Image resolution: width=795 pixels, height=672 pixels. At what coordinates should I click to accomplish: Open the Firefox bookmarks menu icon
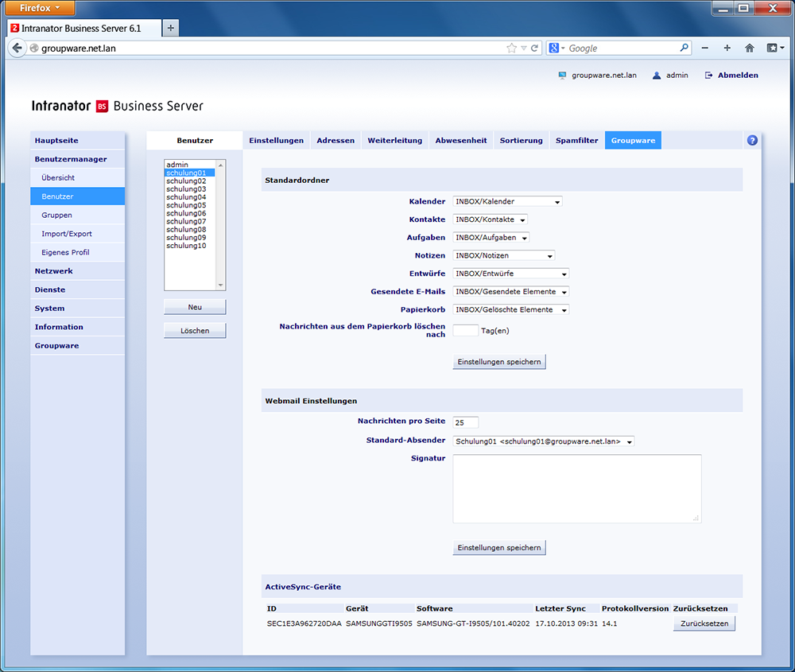(774, 48)
